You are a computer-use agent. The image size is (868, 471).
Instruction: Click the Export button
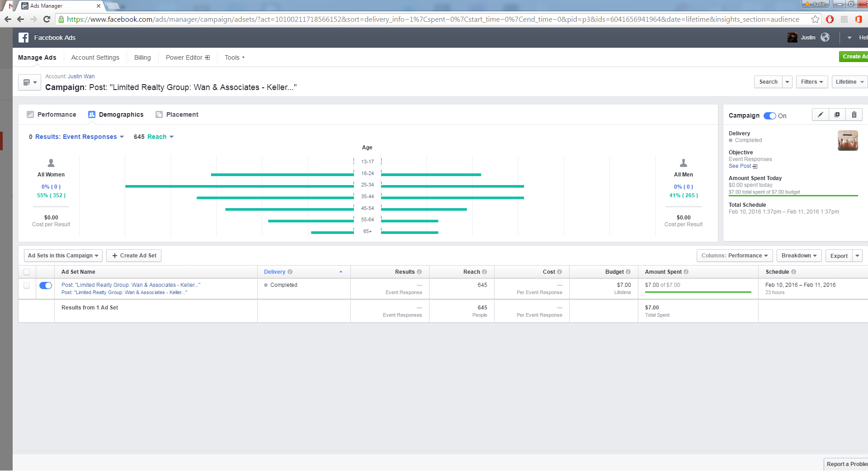[x=839, y=256]
